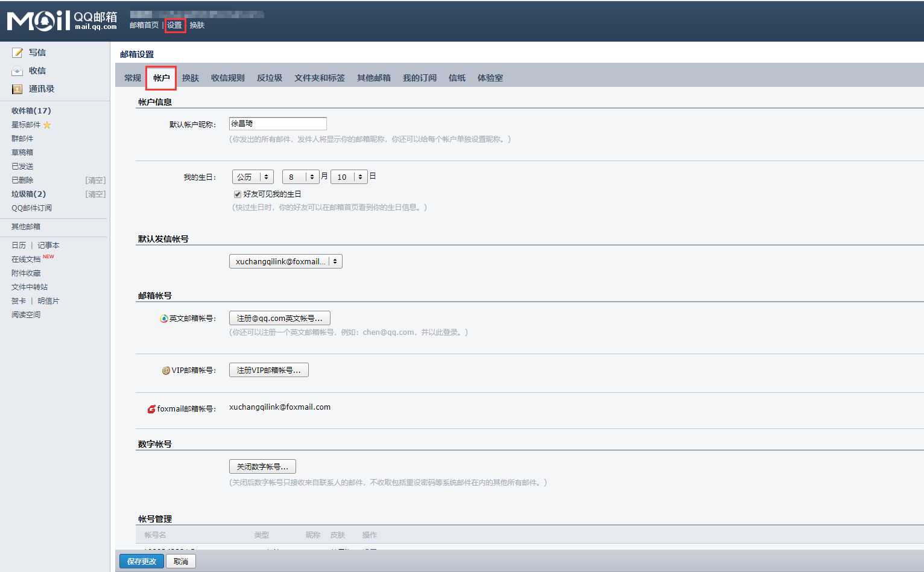Click the 注册@qq.com英文帐号 button

(x=280, y=318)
